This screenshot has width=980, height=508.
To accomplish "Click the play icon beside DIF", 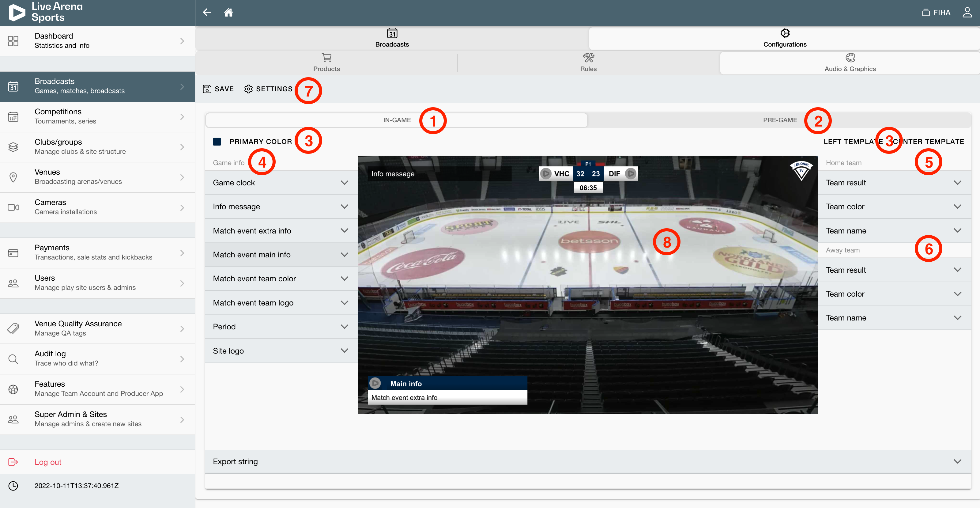I will click(x=631, y=173).
